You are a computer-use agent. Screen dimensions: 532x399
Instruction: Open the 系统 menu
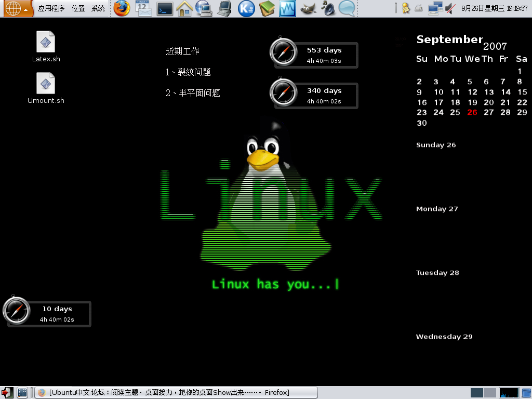(98, 8)
